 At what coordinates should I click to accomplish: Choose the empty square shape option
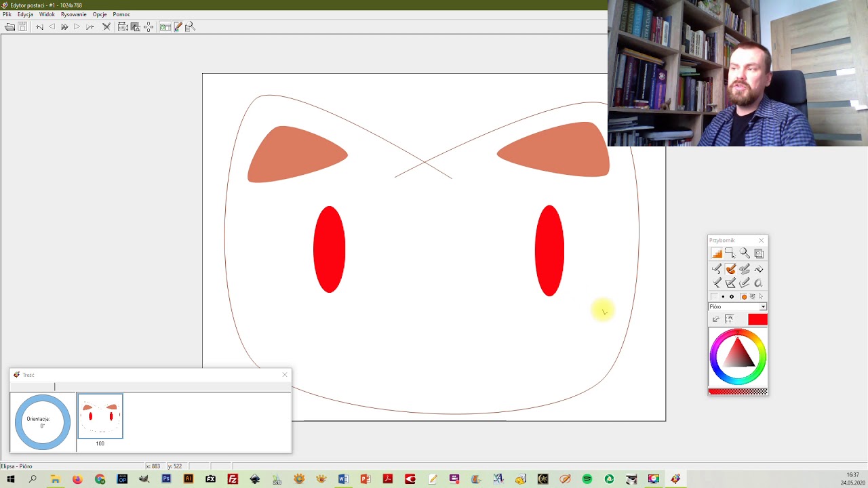tap(714, 297)
